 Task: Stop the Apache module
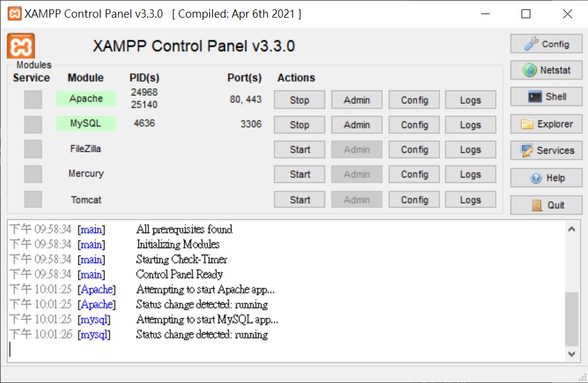[x=299, y=100]
